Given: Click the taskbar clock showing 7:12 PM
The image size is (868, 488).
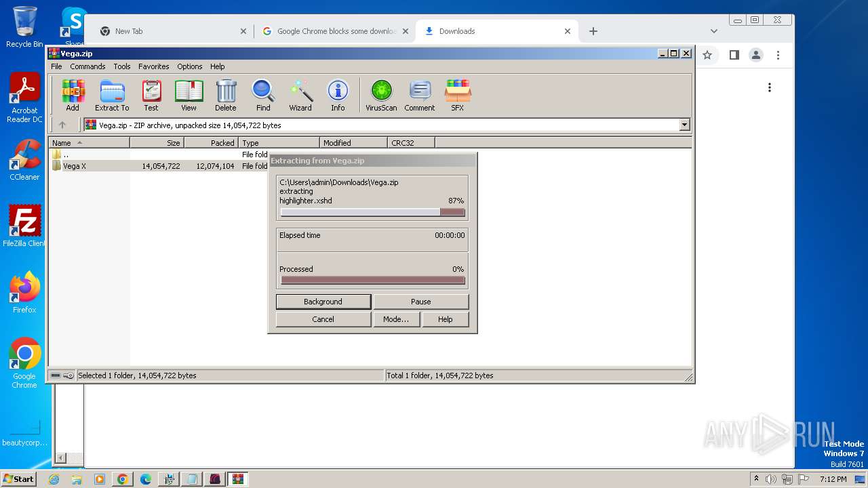Looking at the screenshot, I should pyautogui.click(x=833, y=479).
